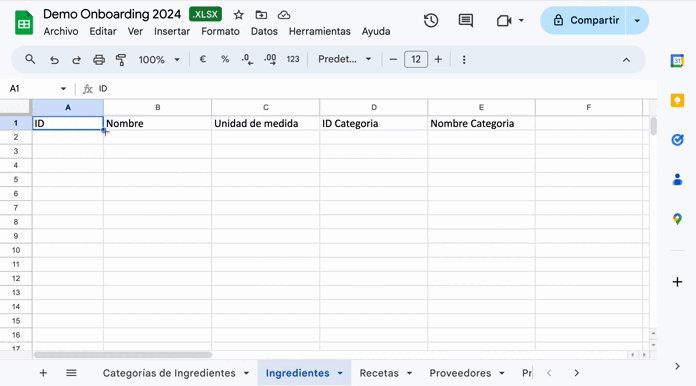Switch to Categorías de Ingredientes sheet
The width and height of the screenshot is (696, 386).
pos(169,373)
